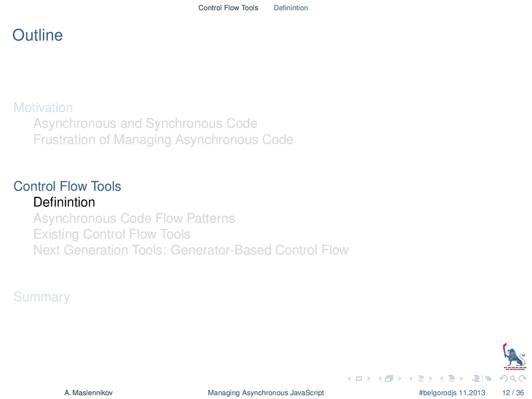Viewport: 532px width, 399px height.
Task: Select the highlighted Definintion outline entry
Action: pyautogui.click(x=64, y=202)
